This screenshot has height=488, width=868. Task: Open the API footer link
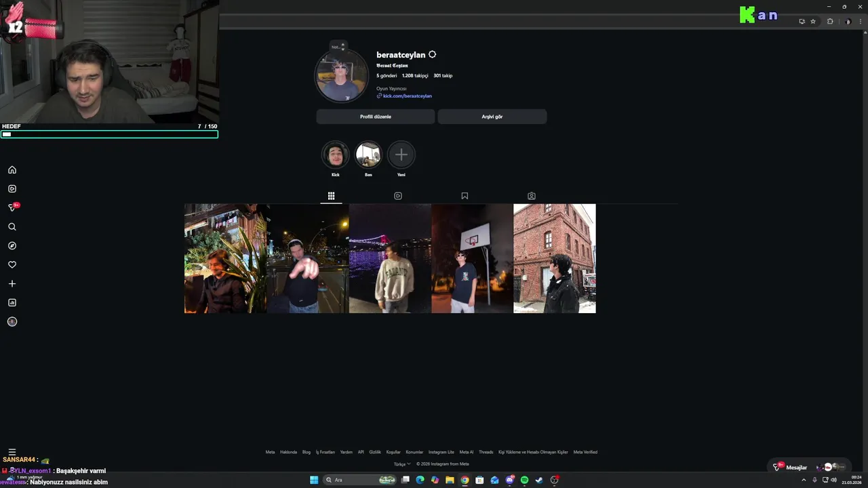pos(361,452)
